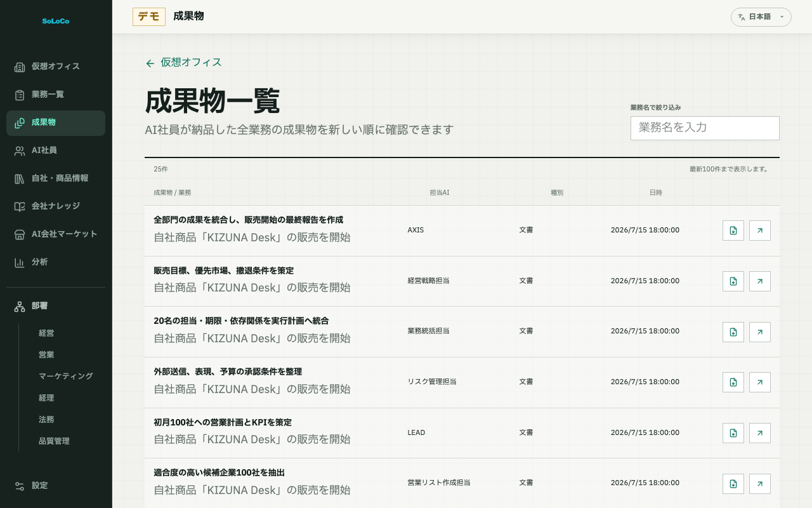Select the 法務 department
The image size is (812, 508).
tap(47, 419)
